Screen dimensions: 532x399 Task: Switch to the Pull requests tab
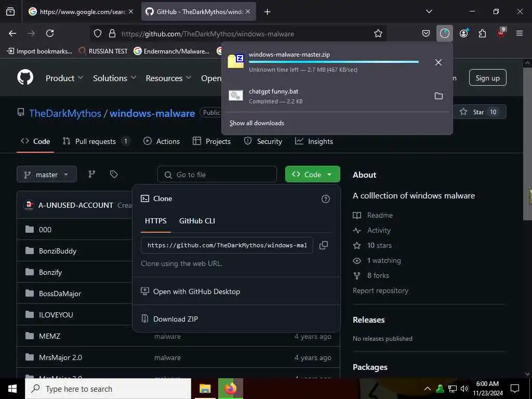[96, 141]
